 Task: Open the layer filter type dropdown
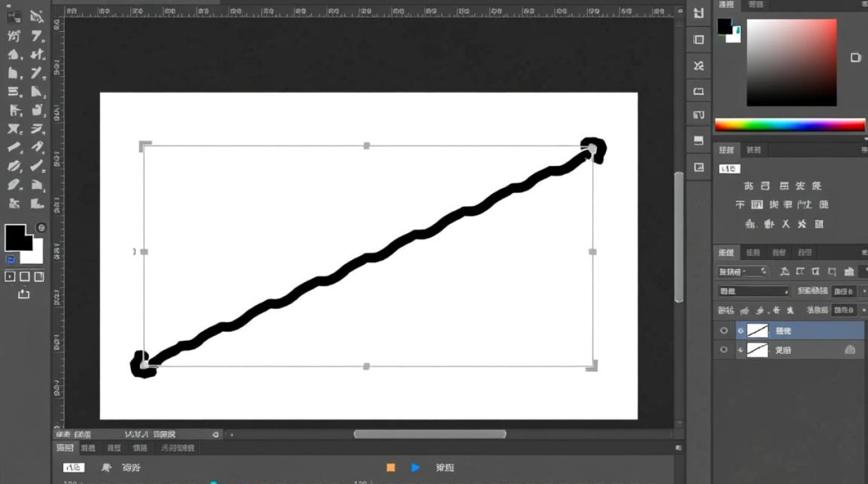743,272
